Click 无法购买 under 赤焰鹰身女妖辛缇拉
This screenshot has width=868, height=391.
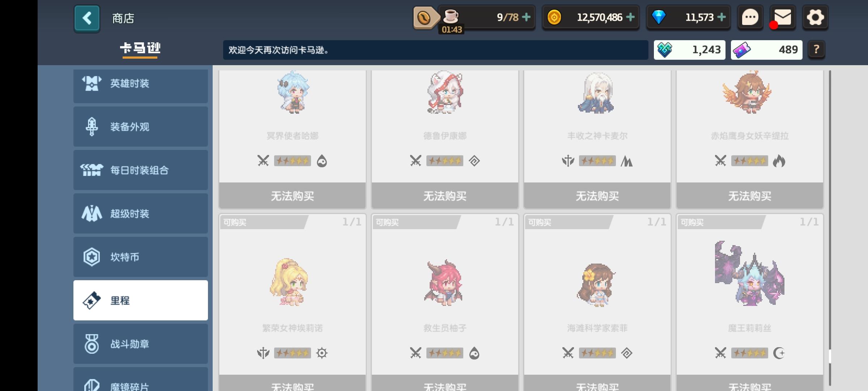coord(750,196)
